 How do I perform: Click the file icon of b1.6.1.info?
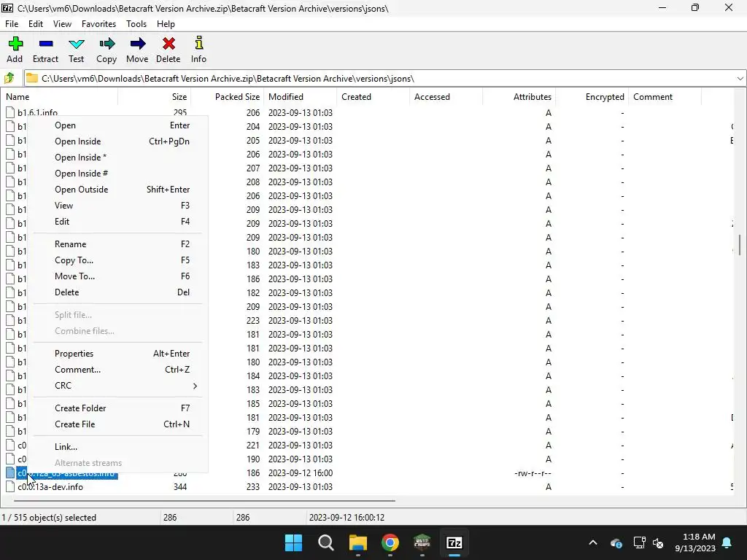click(10, 112)
